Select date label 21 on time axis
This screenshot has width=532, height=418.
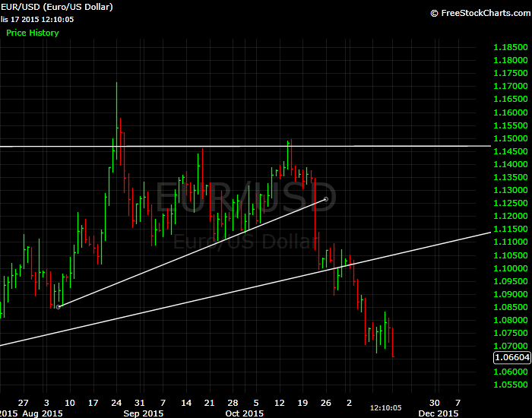(209, 403)
